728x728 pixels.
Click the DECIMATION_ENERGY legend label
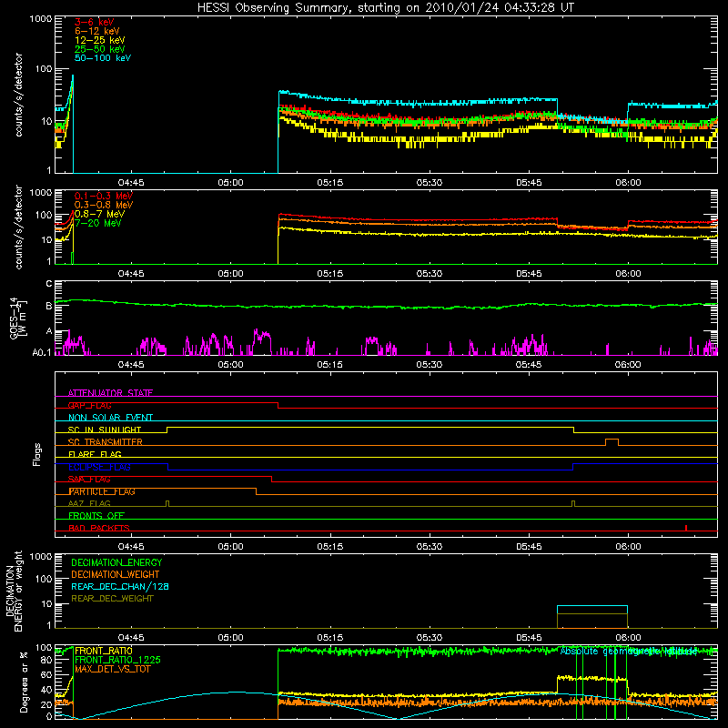116,562
